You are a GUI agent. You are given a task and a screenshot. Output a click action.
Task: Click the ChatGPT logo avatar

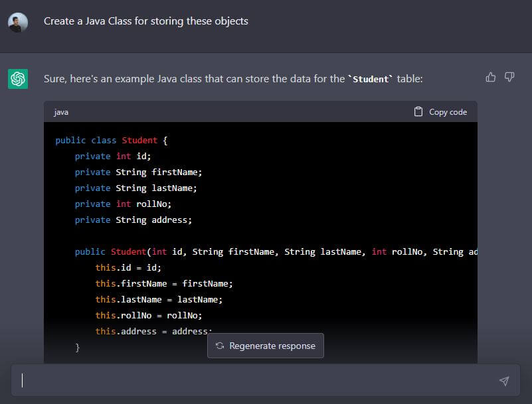18,79
